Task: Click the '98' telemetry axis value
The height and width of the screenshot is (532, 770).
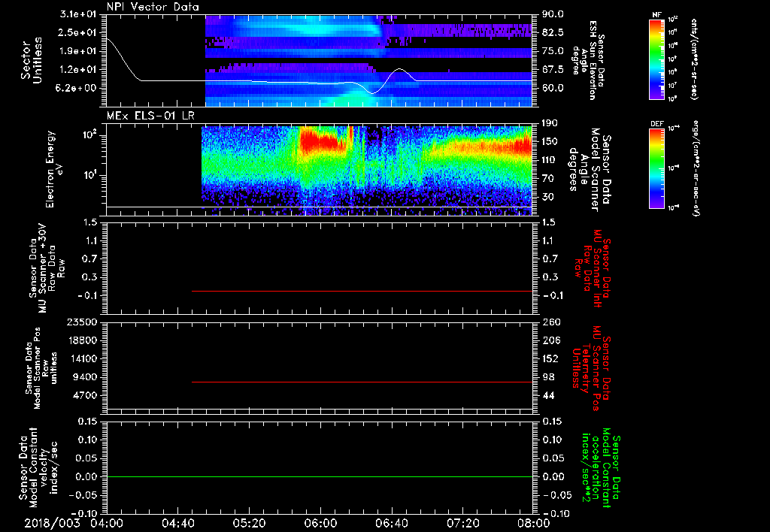Action: point(548,377)
